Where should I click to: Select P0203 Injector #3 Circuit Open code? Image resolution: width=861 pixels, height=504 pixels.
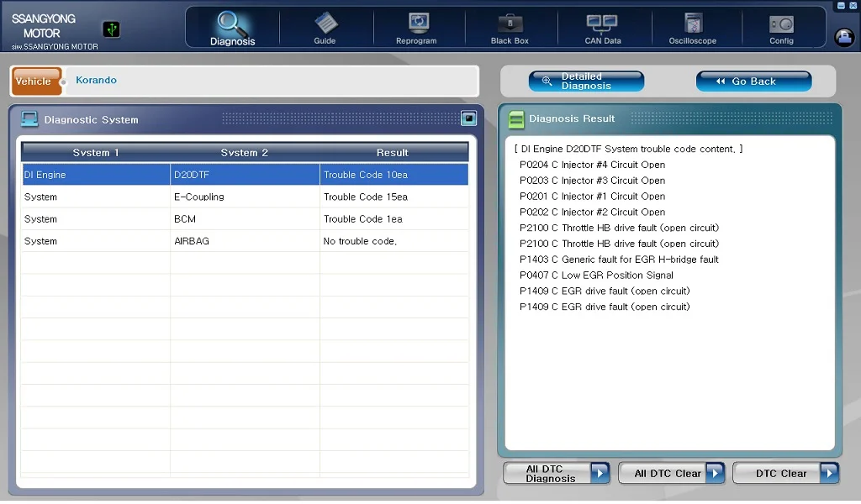coord(592,181)
